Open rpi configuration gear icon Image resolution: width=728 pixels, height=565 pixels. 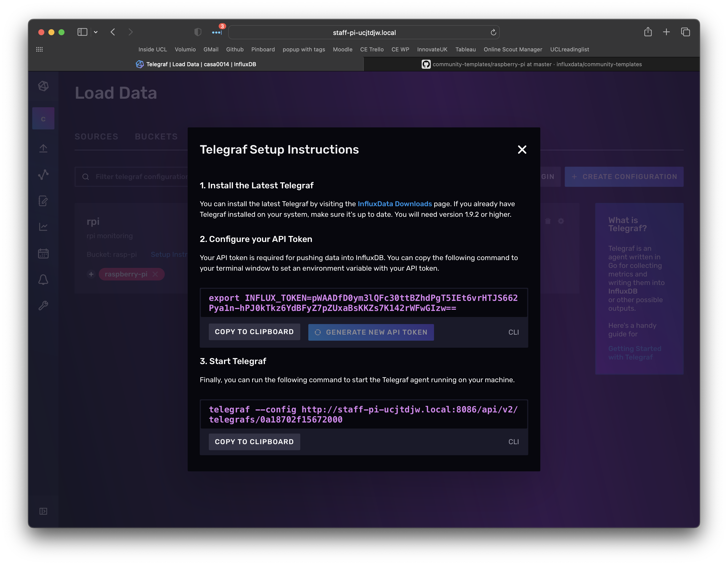tap(561, 221)
